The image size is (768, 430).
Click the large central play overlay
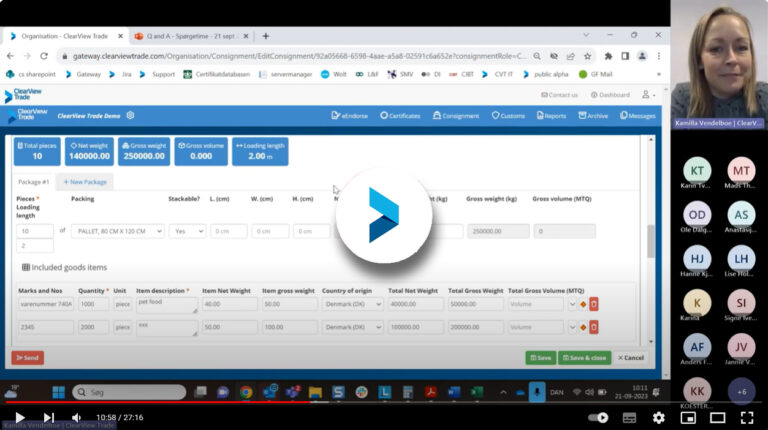click(384, 215)
